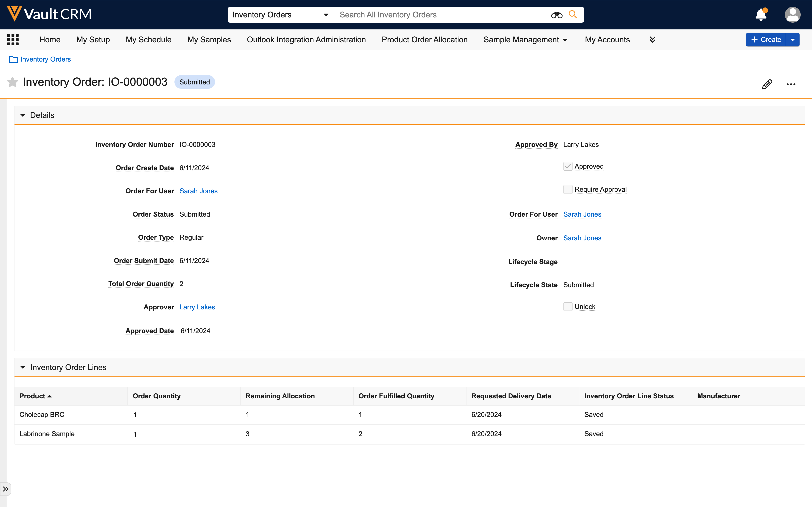
Task: Open the user profile avatar menu
Action: point(792,15)
